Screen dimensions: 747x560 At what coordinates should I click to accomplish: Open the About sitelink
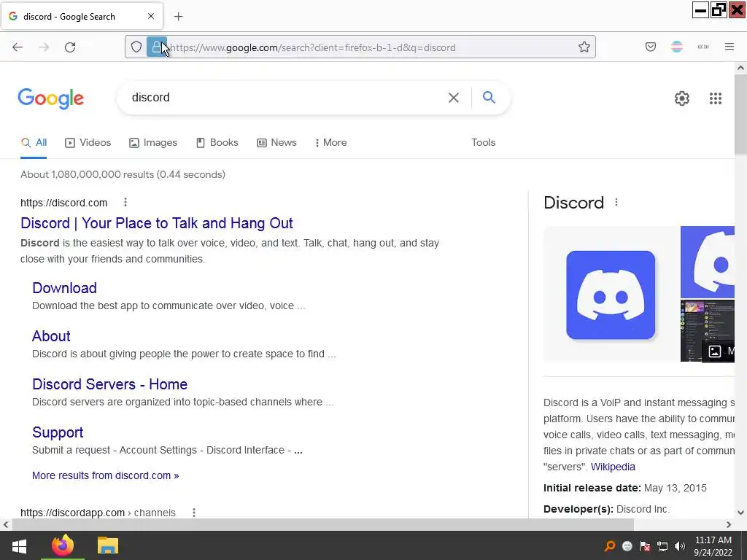tap(51, 335)
